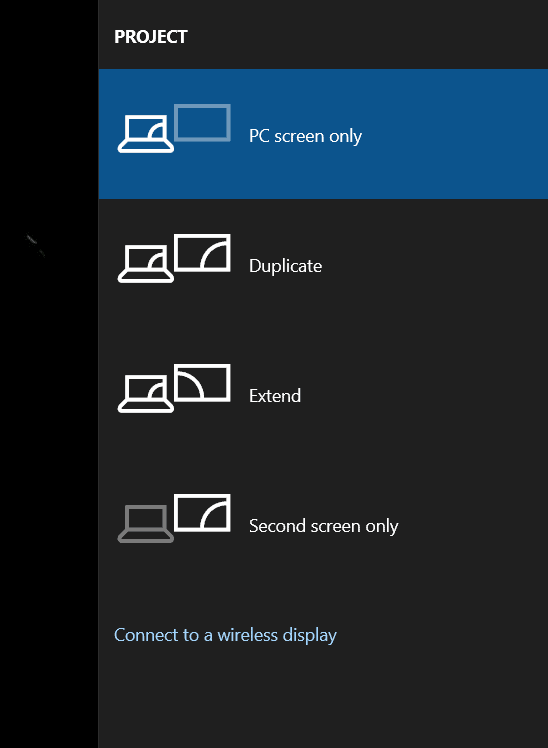Click the monitor icon in the Duplicate option
Screen dimensions: 548x748
[202, 253]
